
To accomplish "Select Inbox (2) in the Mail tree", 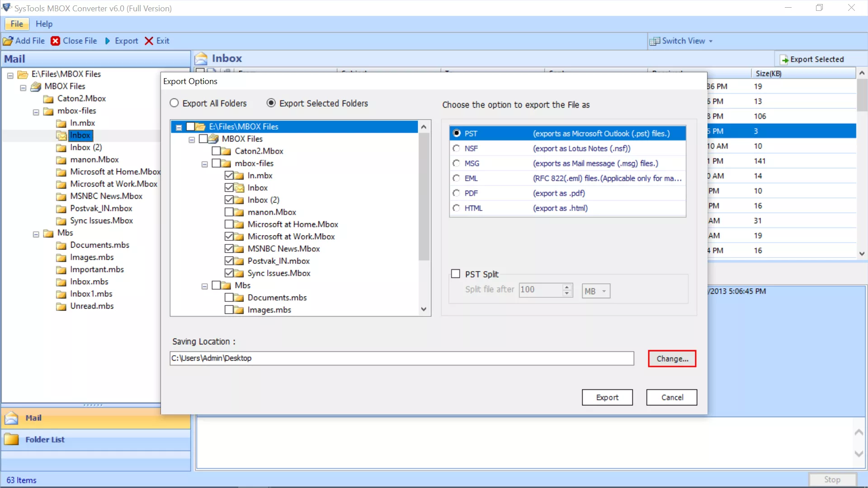I will 86,147.
